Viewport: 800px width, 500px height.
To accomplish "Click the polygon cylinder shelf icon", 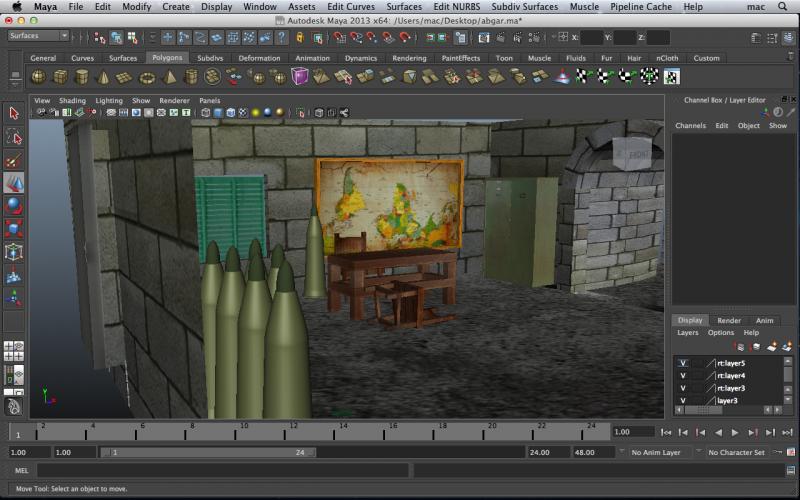I will click(82, 77).
